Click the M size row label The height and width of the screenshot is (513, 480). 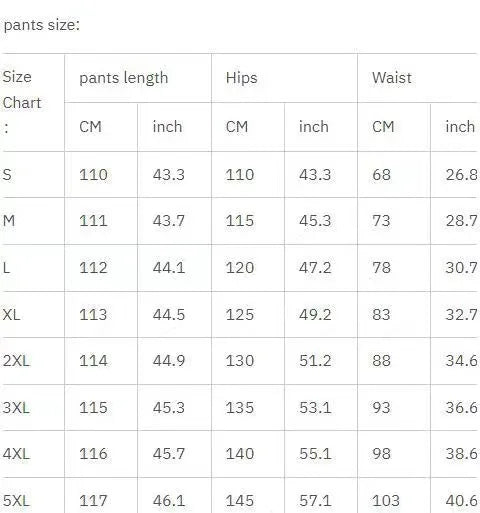(9, 221)
